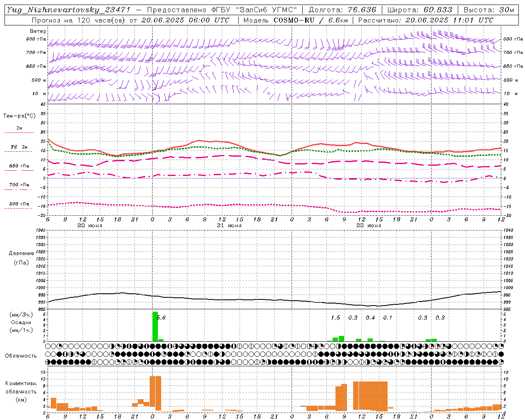
Task: Click the (мм/1ч.) precipitation unit label
Action: click(x=21, y=330)
